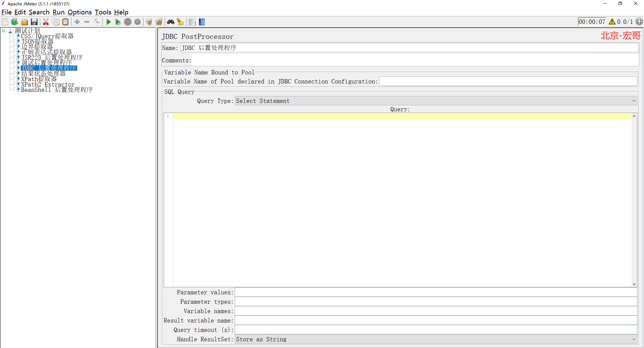The height and width of the screenshot is (348, 644).
Task: Select JSON提取器 in the tree
Action: [x=37, y=41]
